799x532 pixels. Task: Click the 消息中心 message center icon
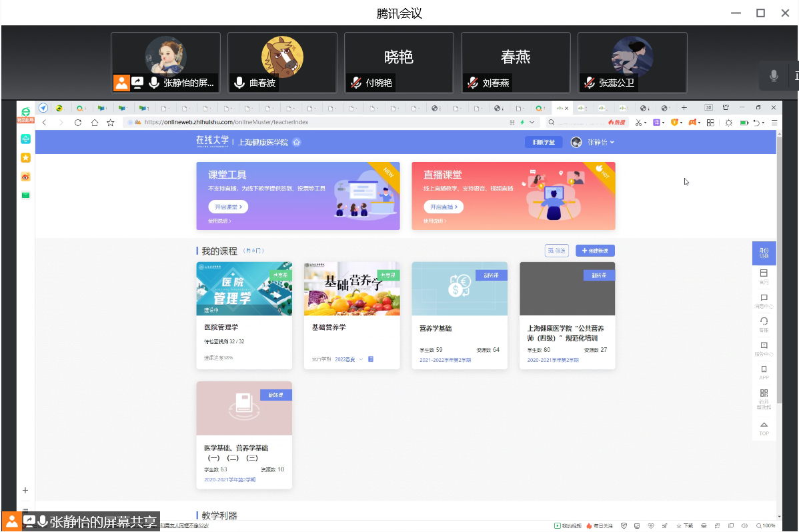[x=764, y=298]
